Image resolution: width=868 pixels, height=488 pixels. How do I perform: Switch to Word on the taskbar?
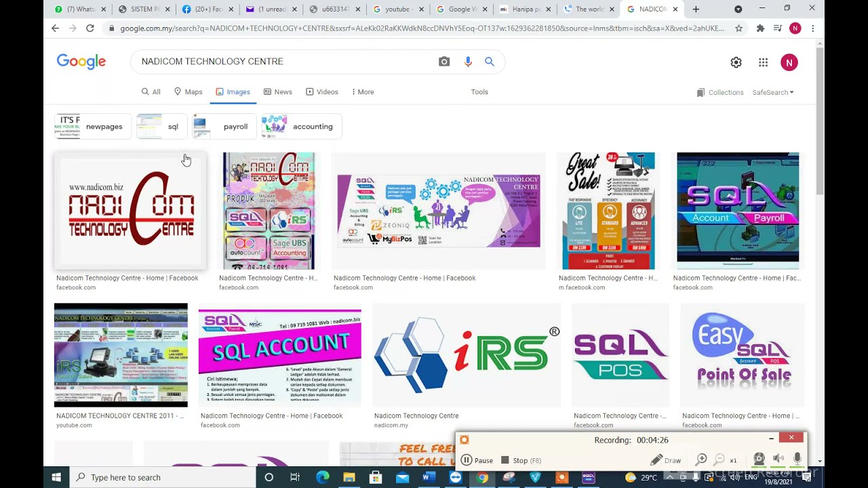[429, 477]
